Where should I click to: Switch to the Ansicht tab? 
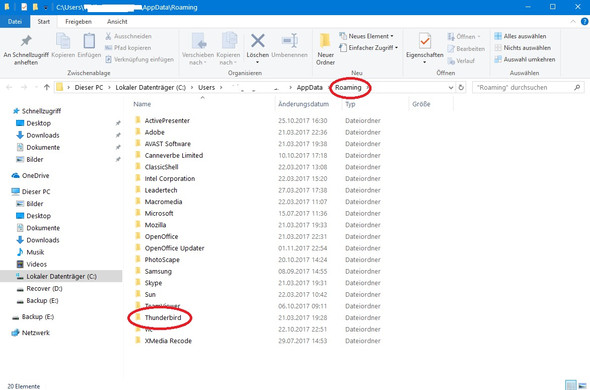point(117,21)
